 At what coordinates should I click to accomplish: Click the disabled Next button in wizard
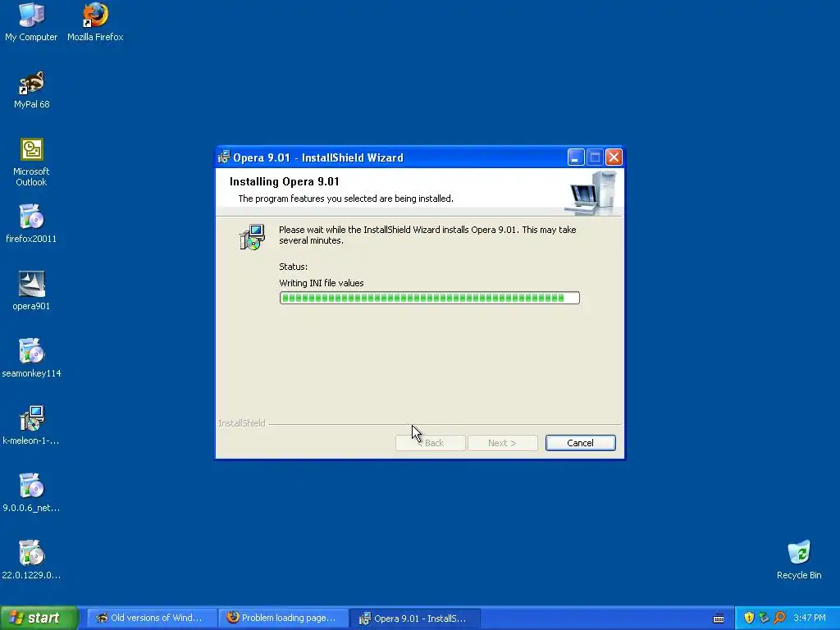503,443
